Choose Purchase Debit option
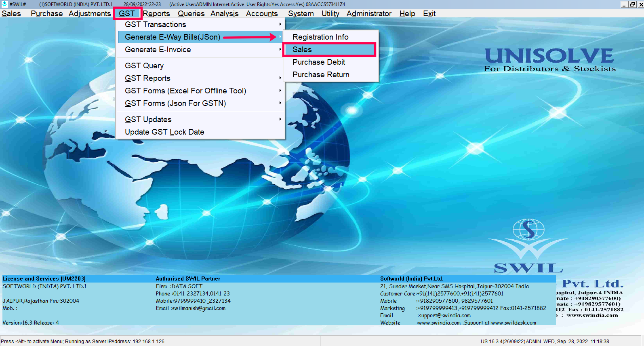The image size is (644, 346). [x=331, y=62]
